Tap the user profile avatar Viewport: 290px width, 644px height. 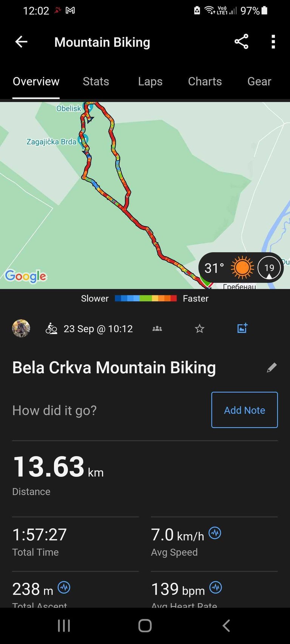(x=21, y=329)
